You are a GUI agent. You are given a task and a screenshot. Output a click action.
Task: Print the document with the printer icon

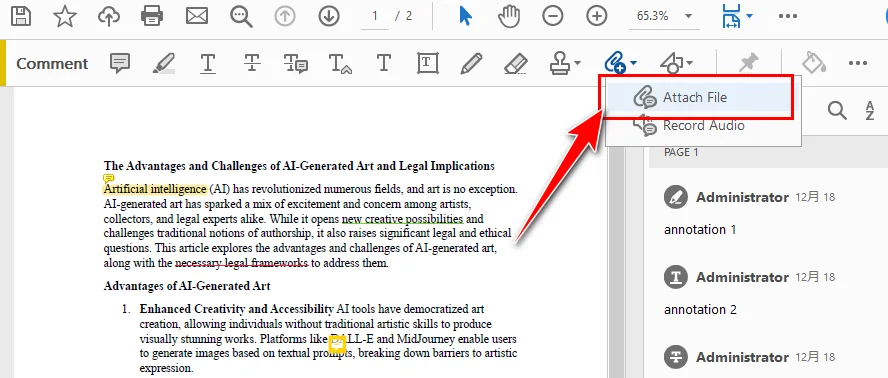point(152,16)
